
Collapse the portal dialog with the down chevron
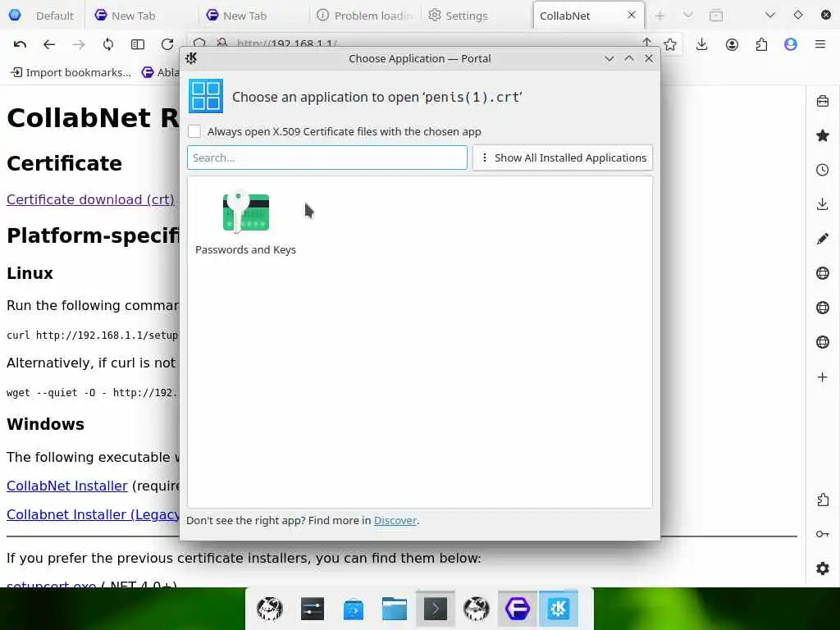tap(609, 58)
